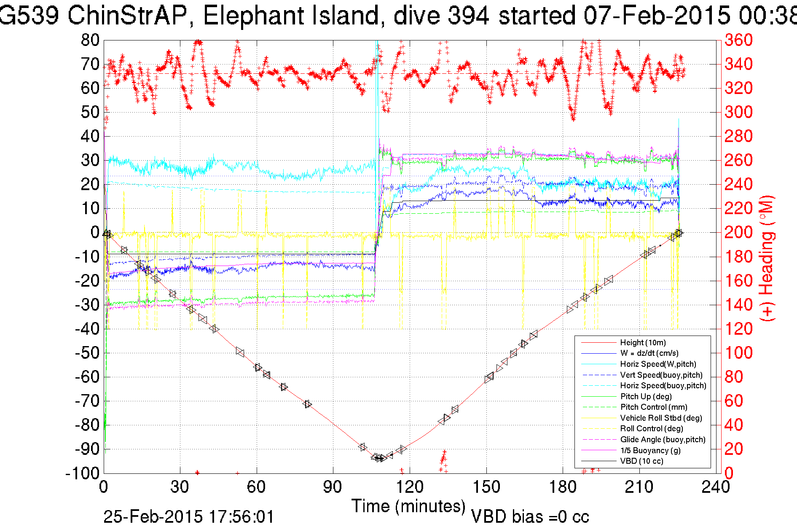Click the 25-Feb-2015 17:56:01 timestamp
The width and height of the screenshot is (797, 532).
click(x=189, y=517)
